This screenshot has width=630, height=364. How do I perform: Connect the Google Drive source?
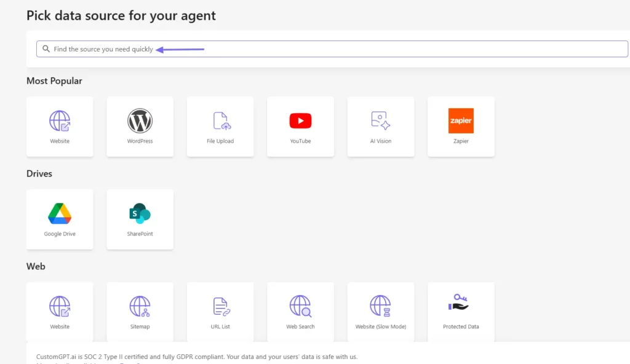60,220
